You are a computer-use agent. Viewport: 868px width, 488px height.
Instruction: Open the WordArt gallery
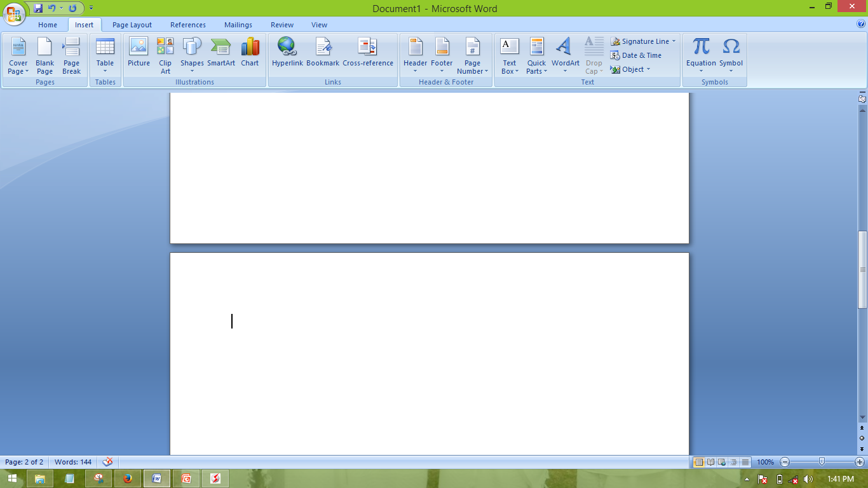[565, 56]
